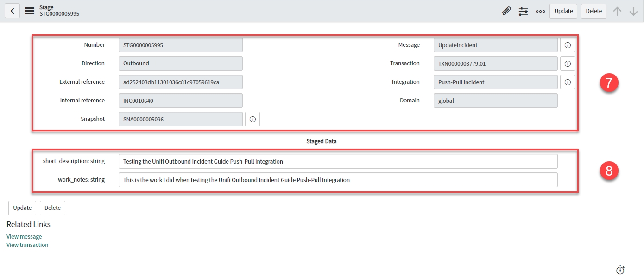Open the more options ellipsis menu
The width and height of the screenshot is (644, 278).
tap(540, 11)
